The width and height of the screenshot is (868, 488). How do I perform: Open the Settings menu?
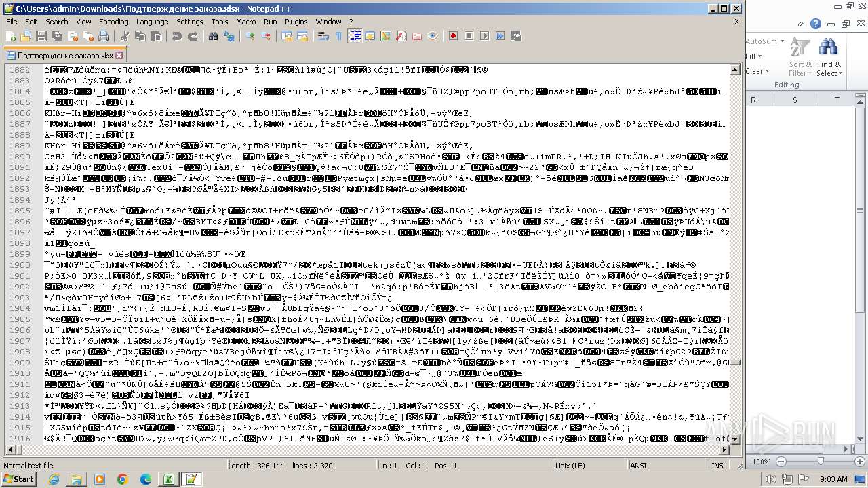click(190, 22)
